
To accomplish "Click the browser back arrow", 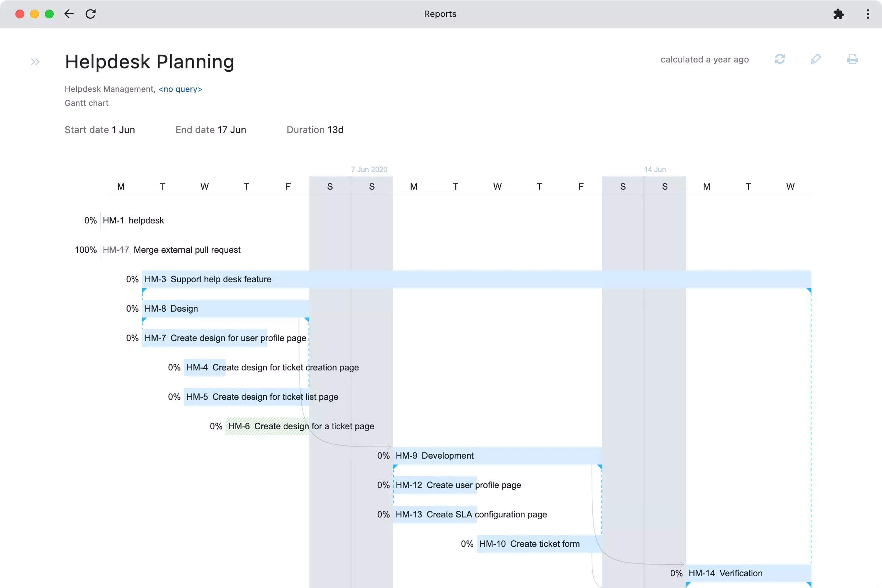I will 69,14.
